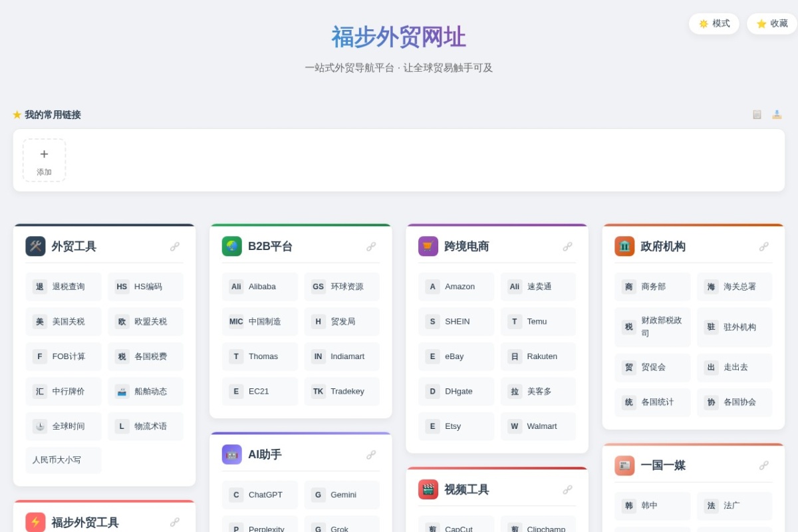Screen dimensions: 798x532
Task: Open the 欧盟关税 link
Action: (146, 321)
